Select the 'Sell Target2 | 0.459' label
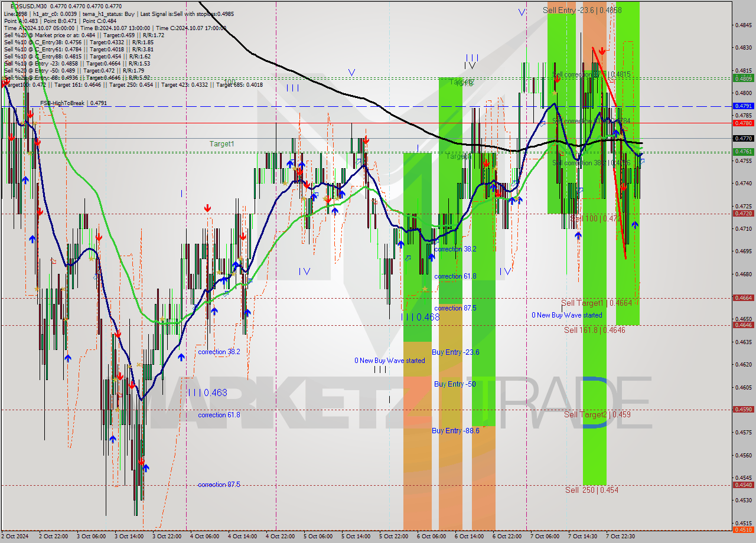The height and width of the screenshot is (543, 756). tap(597, 414)
